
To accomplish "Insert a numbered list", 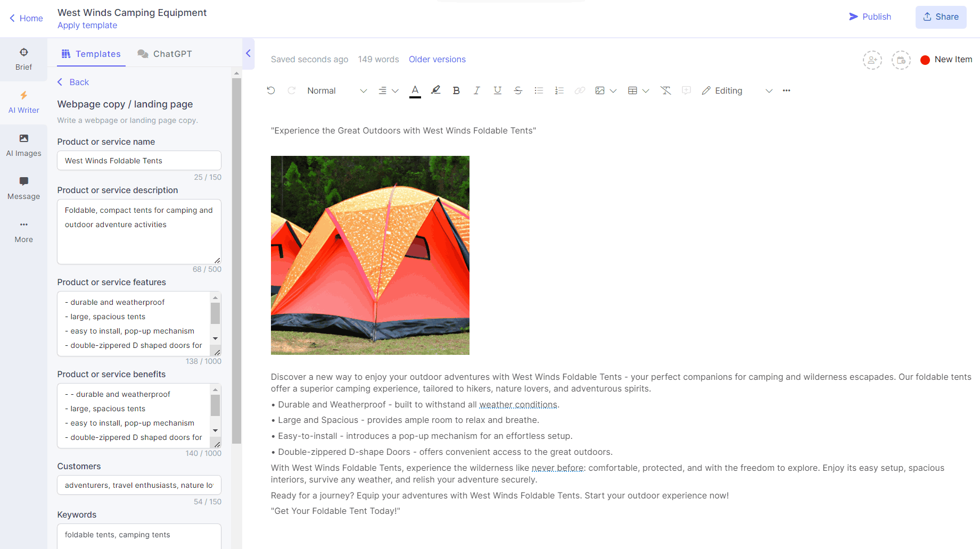I will [x=559, y=90].
